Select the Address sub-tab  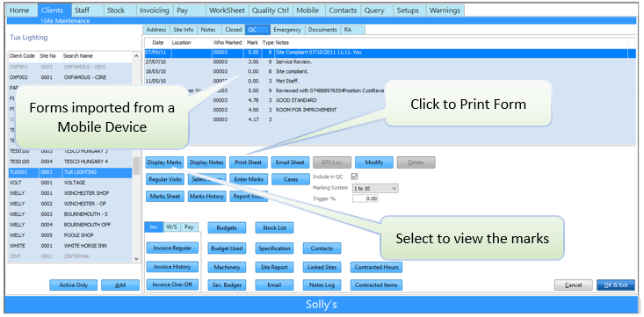pos(156,30)
